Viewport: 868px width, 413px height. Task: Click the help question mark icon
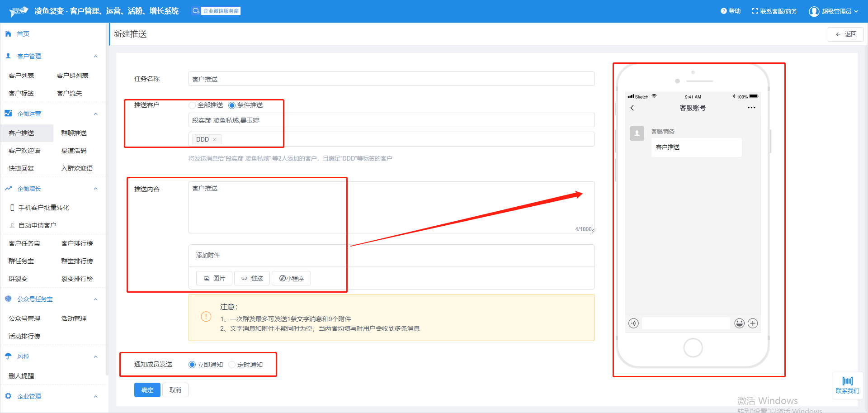pyautogui.click(x=723, y=11)
